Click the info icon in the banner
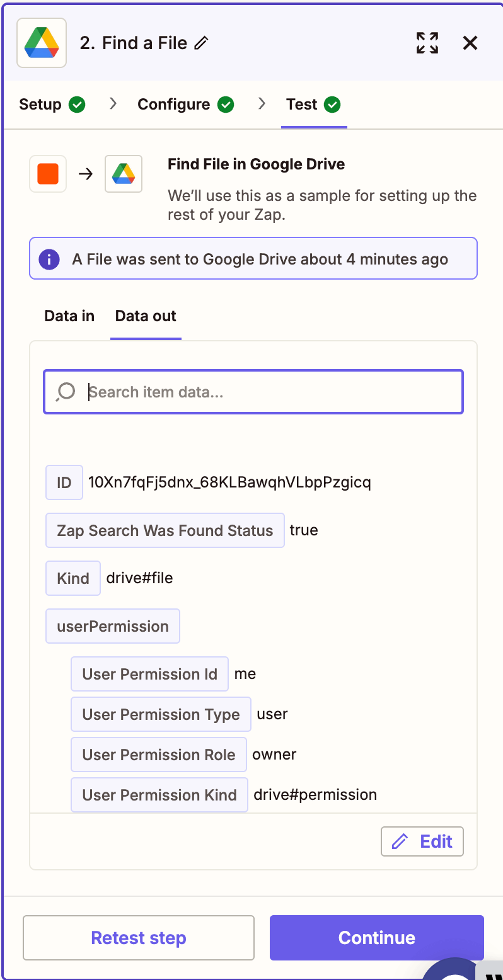This screenshot has width=503, height=980. click(x=49, y=259)
